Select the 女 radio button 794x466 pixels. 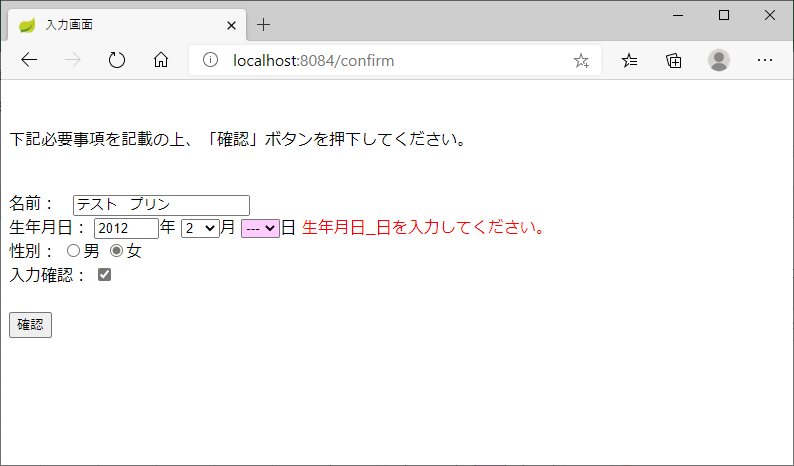pos(116,251)
